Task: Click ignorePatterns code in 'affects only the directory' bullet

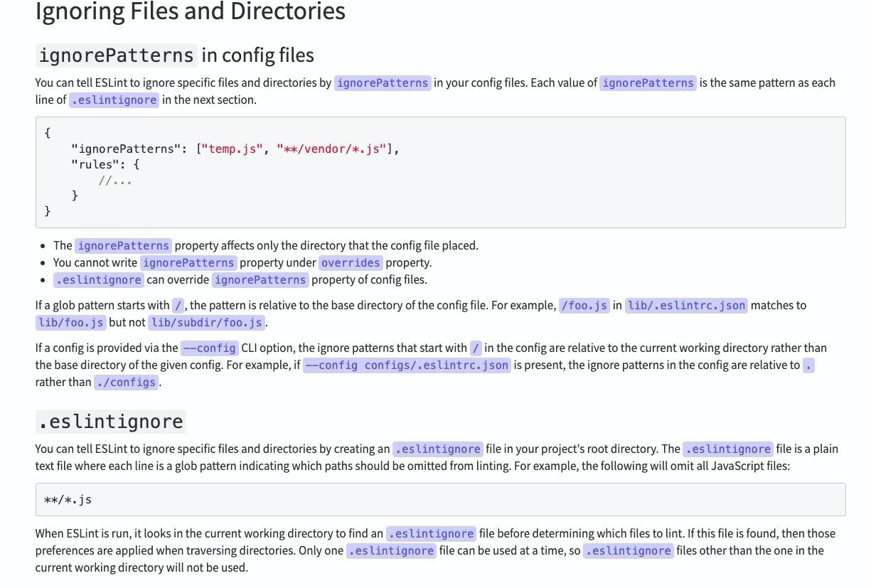Action: click(x=124, y=245)
